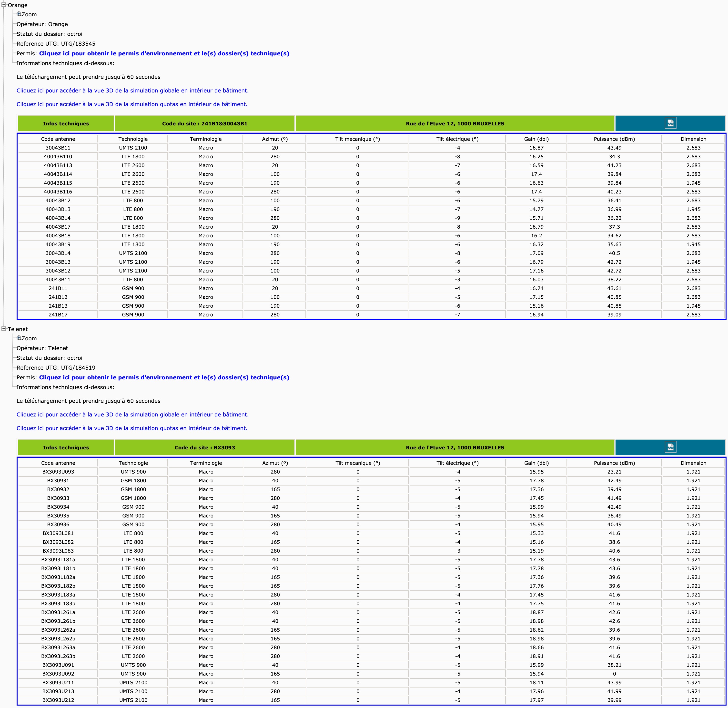This screenshot has height=708, width=728.
Task: Open Telenet 3D quotas simulation view link
Action: pos(132,428)
